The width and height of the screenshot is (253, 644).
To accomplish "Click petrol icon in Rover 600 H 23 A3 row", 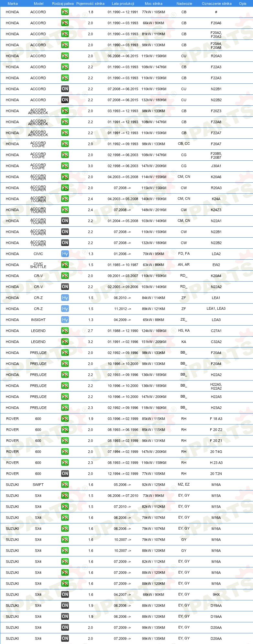I will 65,463.
